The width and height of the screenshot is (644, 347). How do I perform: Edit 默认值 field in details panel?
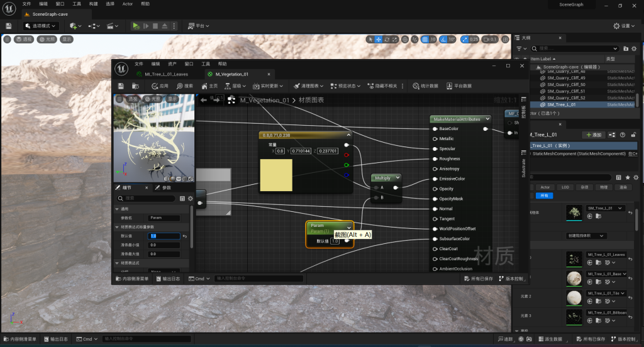point(164,236)
